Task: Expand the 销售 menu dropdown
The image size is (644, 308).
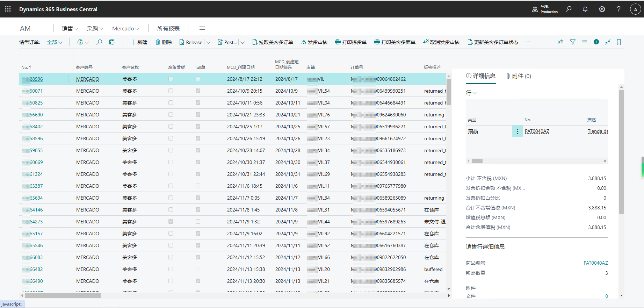Action: click(x=70, y=29)
